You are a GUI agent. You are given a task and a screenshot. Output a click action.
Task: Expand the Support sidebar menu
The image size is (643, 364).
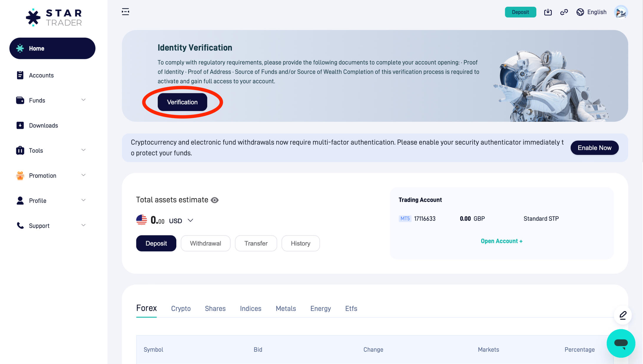click(x=51, y=226)
